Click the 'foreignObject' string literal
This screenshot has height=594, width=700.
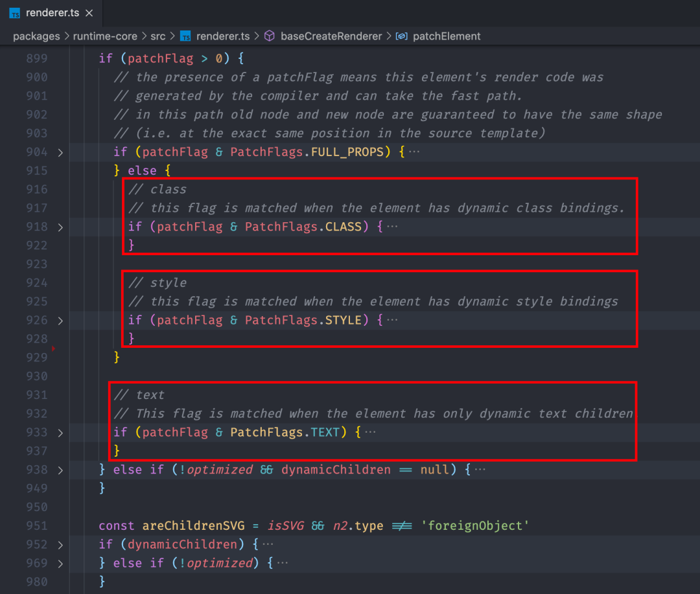(x=475, y=526)
